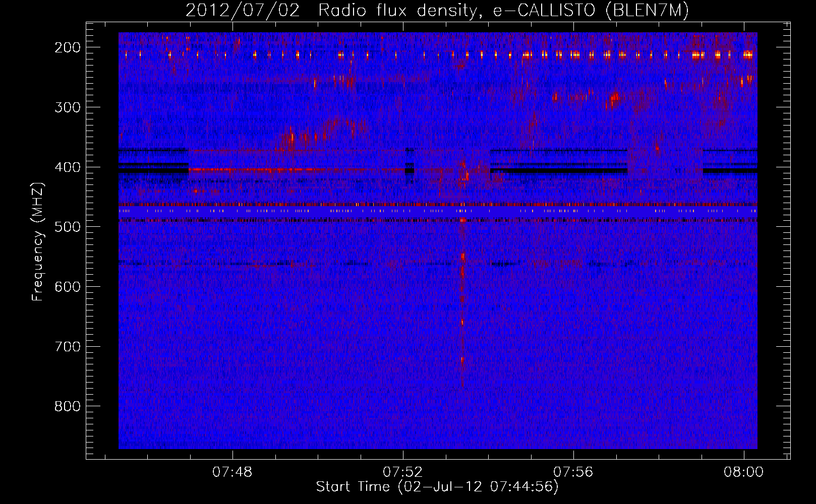Viewport: 816px width, 504px height.
Task: Click the 07:48 time tick label
Action: (232, 472)
